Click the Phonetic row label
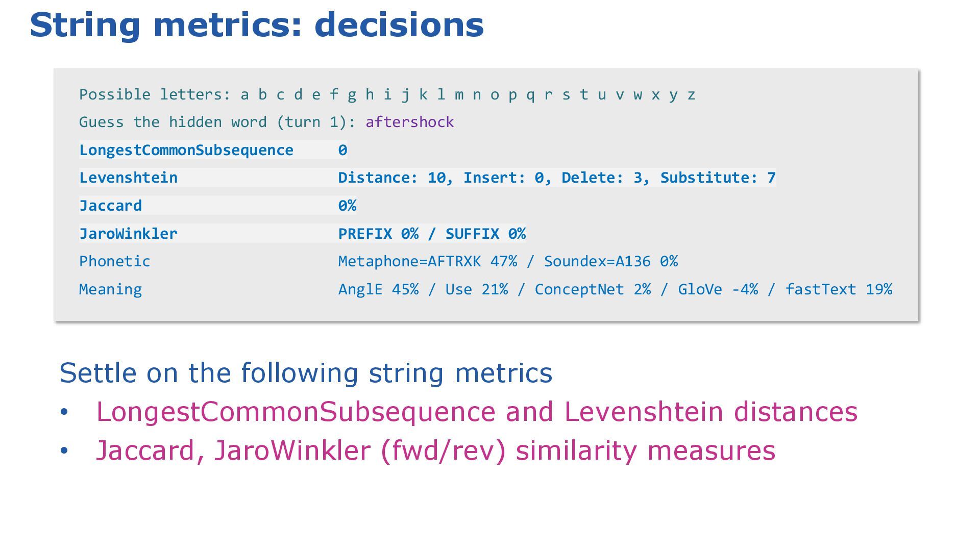Image resolution: width=980 pixels, height=551 pixels. click(x=115, y=261)
